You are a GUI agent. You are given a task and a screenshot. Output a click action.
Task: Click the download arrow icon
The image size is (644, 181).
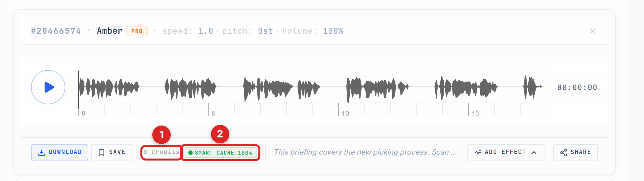[42, 153]
